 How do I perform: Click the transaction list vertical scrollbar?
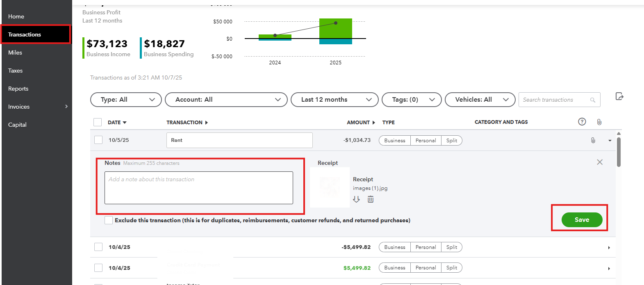(x=619, y=152)
